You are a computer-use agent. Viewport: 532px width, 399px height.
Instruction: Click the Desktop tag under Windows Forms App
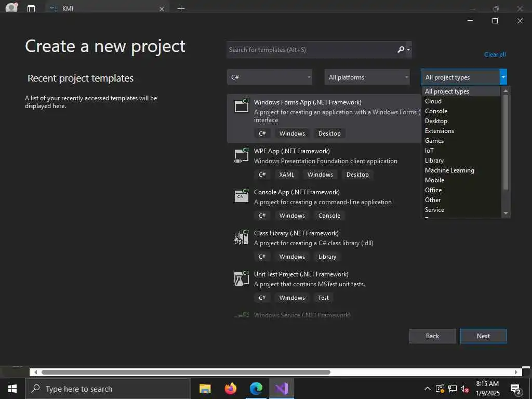[329, 134]
